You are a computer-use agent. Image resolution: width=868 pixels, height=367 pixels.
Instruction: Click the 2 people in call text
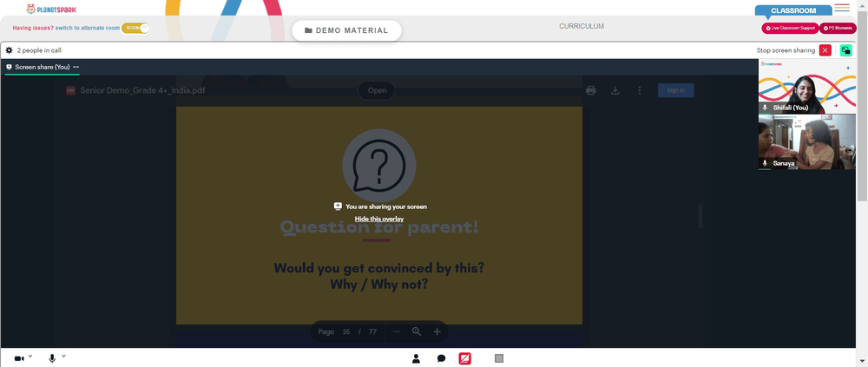click(x=39, y=50)
